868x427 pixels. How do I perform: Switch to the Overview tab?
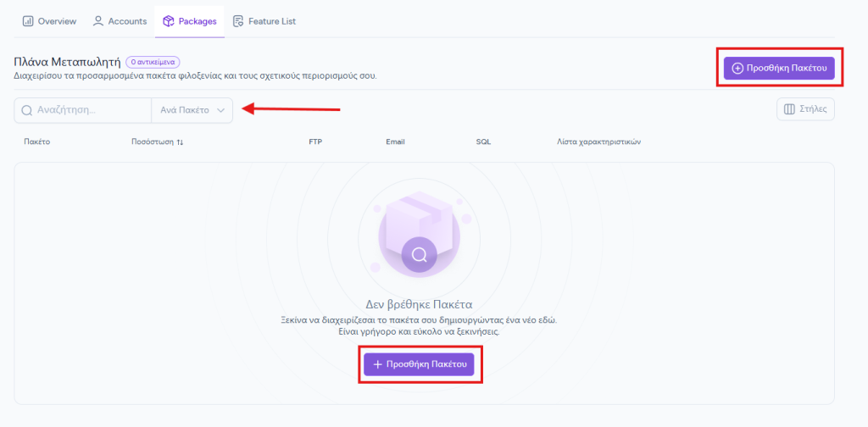[x=49, y=21]
